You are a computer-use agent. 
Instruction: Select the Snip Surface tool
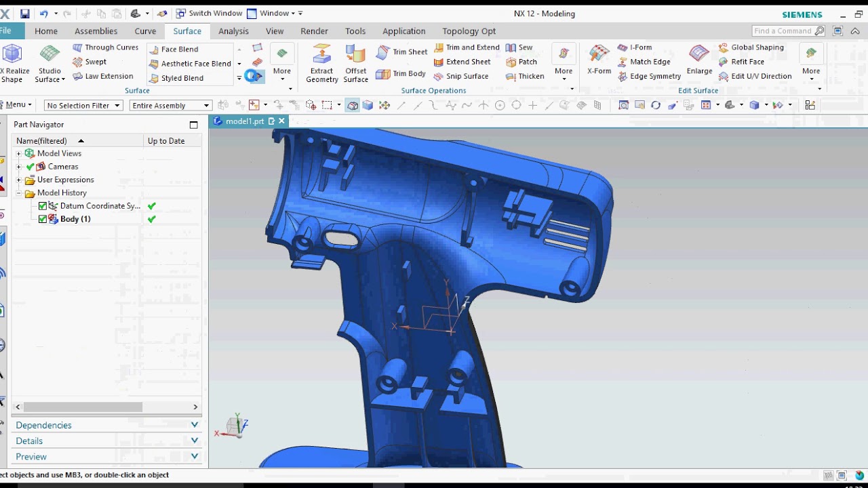click(460, 76)
